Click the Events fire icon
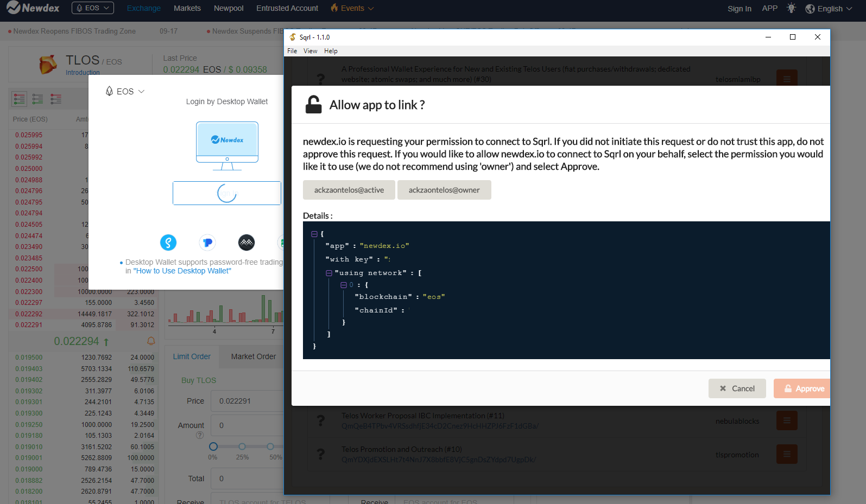This screenshot has height=504, width=866. 334,8
